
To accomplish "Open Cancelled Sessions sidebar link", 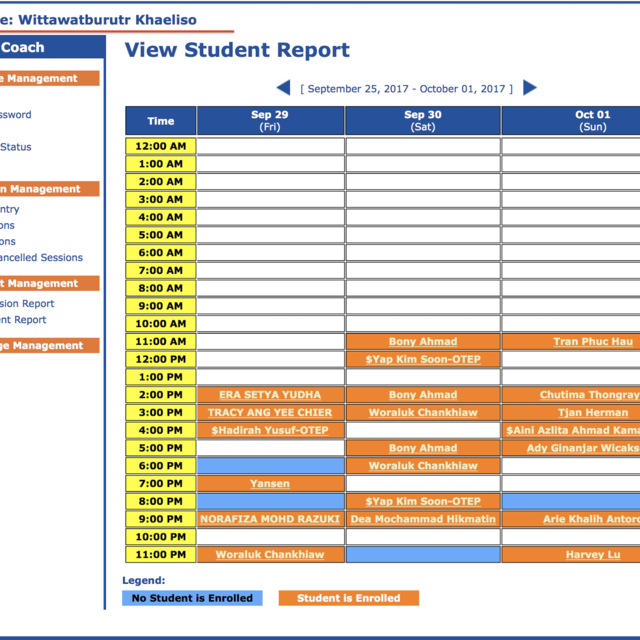I will [x=41, y=258].
